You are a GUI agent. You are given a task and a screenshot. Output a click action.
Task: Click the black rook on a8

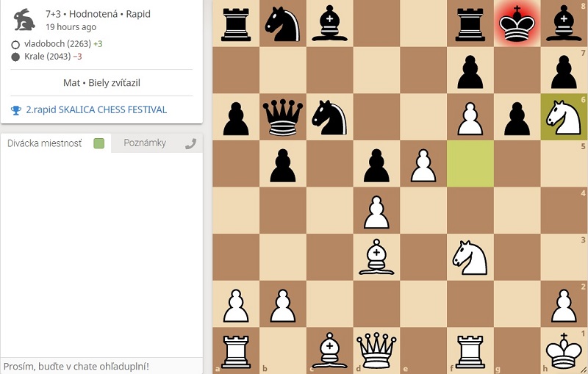point(236,24)
